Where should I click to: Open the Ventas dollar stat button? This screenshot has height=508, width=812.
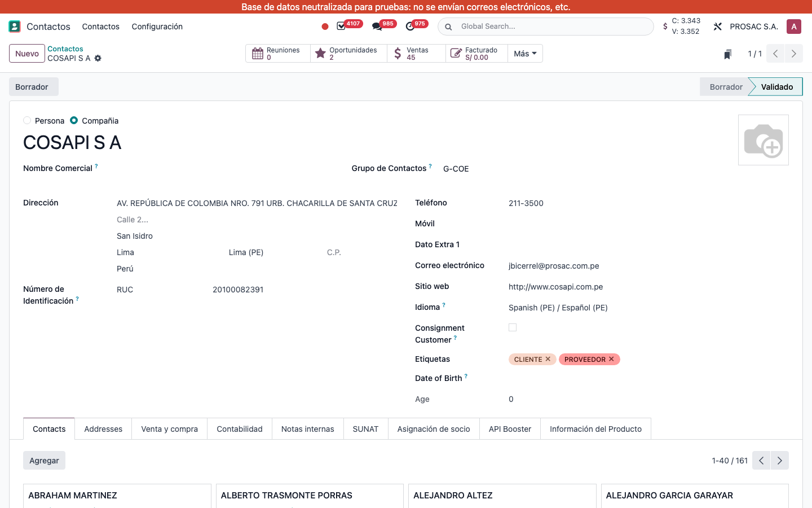(x=416, y=54)
